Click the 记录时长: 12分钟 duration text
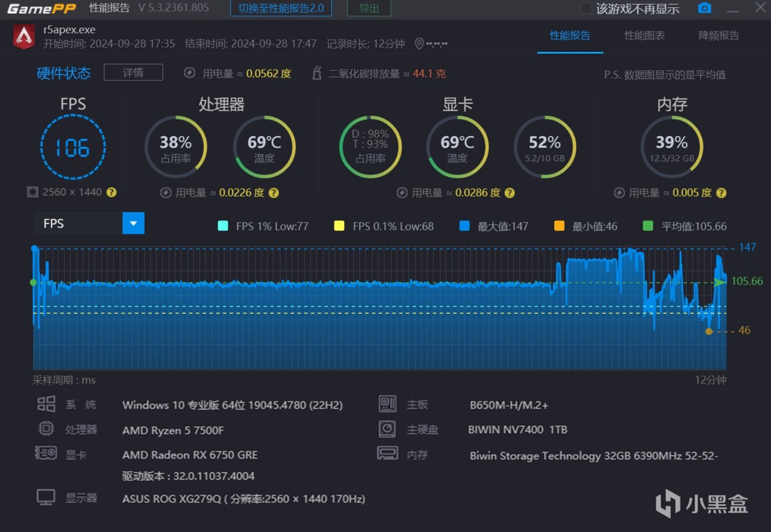 tap(366, 44)
